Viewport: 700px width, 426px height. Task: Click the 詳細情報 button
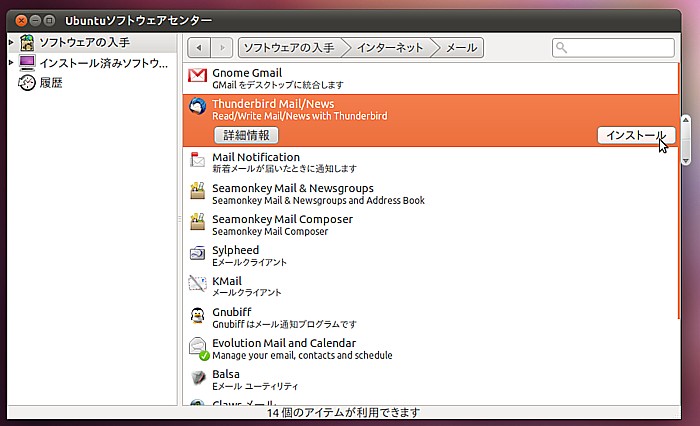(x=246, y=135)
